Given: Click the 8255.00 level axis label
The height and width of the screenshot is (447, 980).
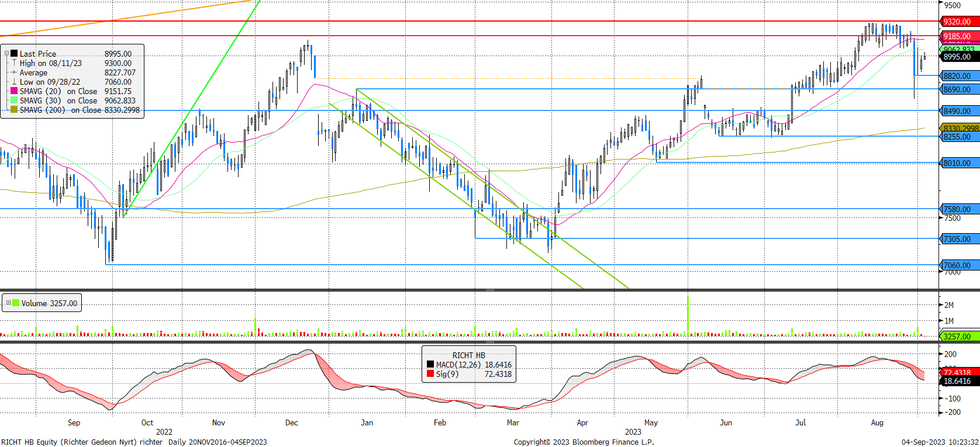Looking at the screenshot, I should click(x=958, y=137).
